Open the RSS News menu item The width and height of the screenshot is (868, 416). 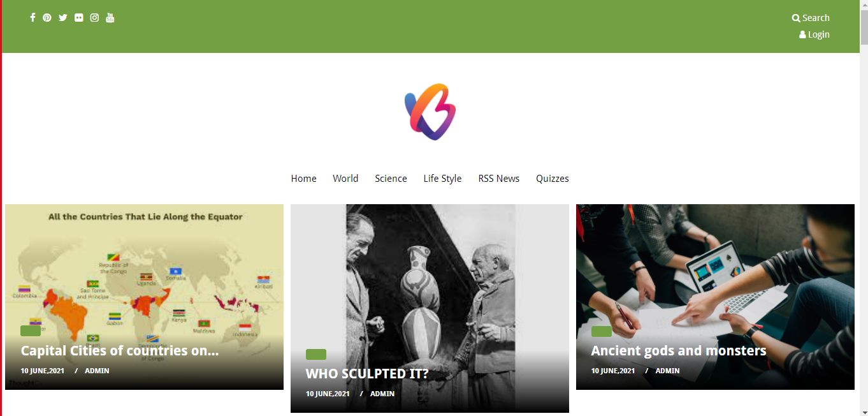[499, 179]
